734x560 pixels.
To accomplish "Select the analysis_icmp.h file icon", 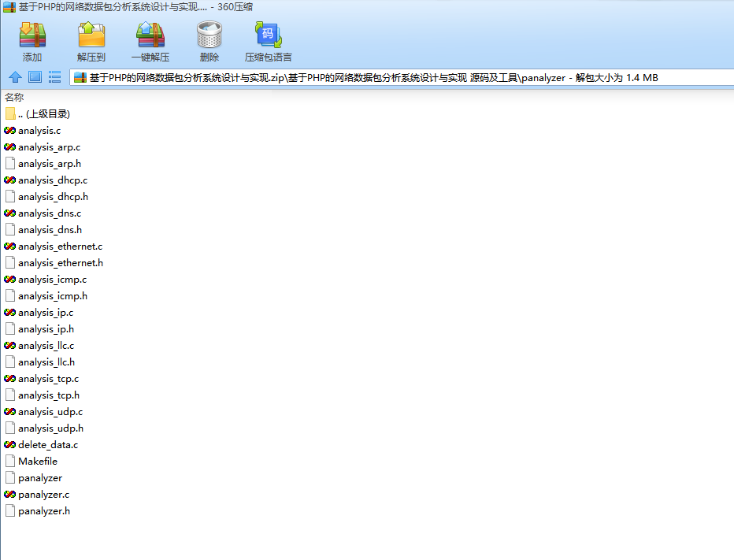I will [x=9, y=296].
